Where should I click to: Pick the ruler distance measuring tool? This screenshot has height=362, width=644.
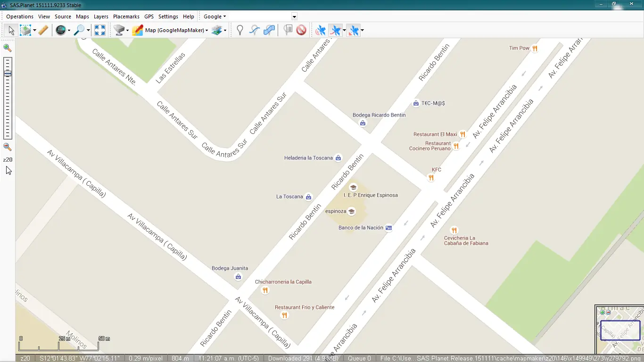43,30
